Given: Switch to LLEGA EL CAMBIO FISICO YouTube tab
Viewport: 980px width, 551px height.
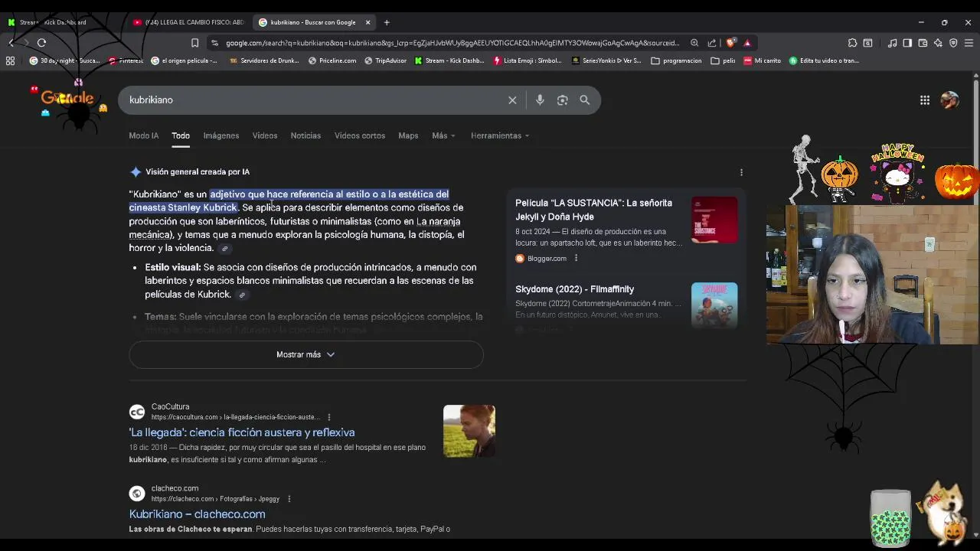Looking at the screenshot, I should (x=188, y=22).
